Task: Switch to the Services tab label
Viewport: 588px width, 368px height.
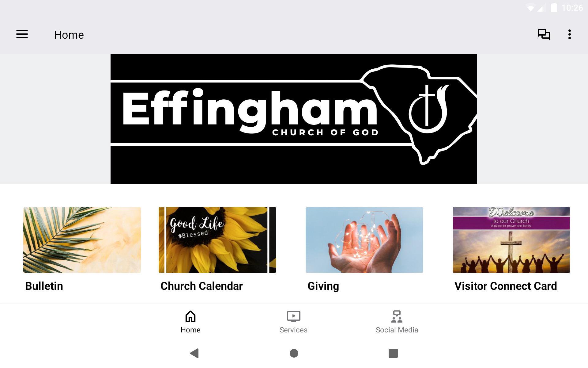Action: point(293,330)
